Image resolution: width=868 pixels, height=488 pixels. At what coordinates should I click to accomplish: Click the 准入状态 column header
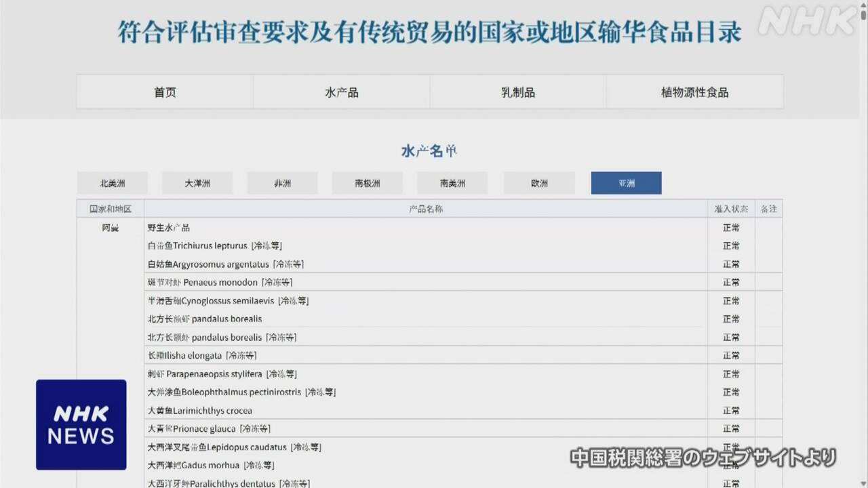tap(731, 209)
